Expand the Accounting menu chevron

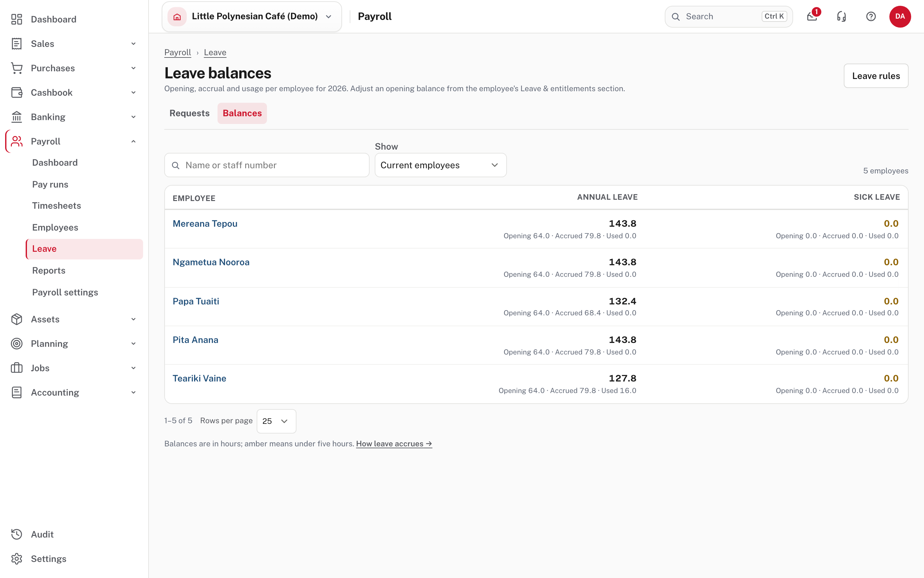point(133,393)
